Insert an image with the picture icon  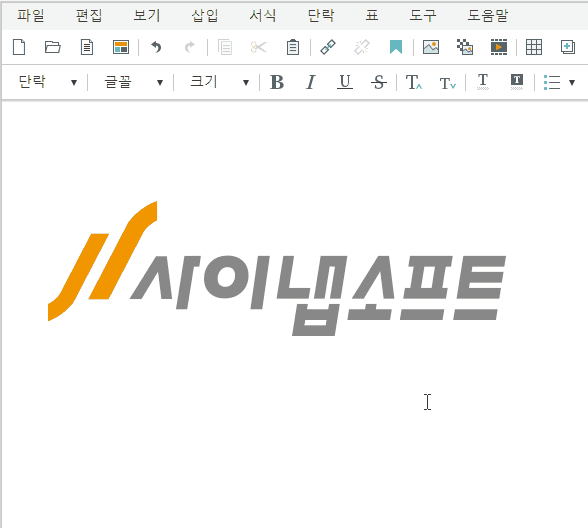431,47
